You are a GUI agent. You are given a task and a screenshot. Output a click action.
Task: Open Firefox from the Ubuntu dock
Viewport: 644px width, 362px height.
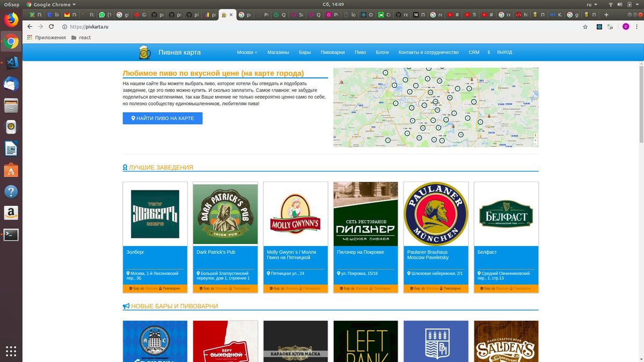11,20
